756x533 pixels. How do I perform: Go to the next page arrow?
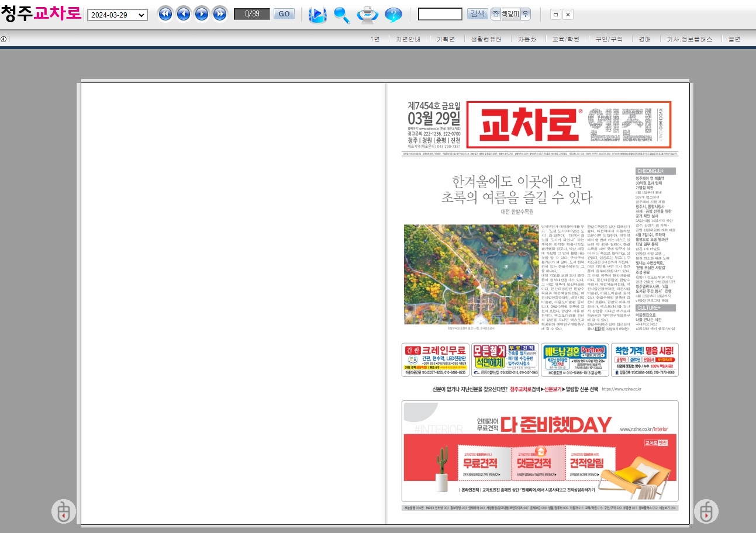click(x=202, y=14)
